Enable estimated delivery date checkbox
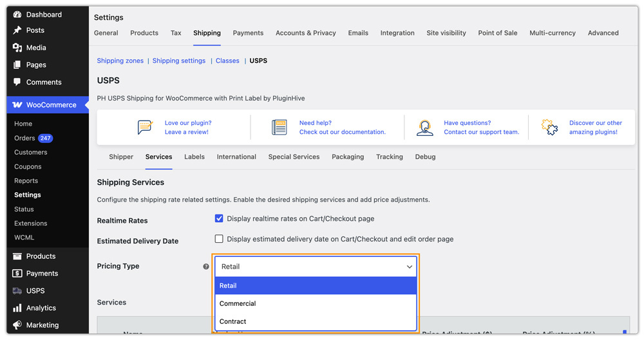 tap(219, 239)
